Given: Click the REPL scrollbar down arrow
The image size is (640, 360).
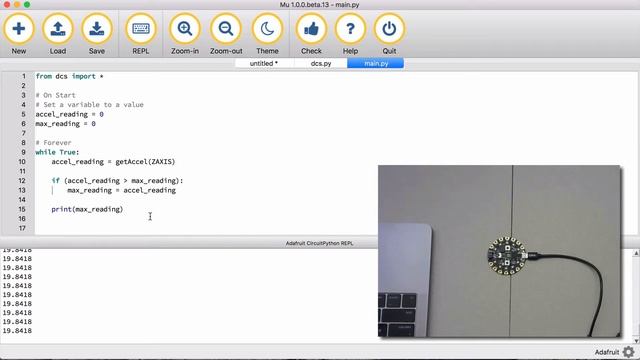Looking at the screenshot, I should click(x=636, y=341).
